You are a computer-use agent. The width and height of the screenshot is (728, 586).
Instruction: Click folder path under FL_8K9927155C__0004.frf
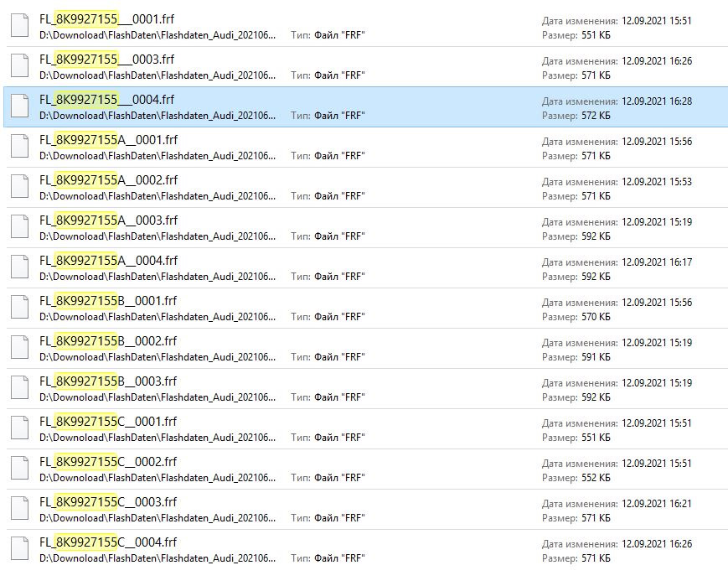(157, 558)
